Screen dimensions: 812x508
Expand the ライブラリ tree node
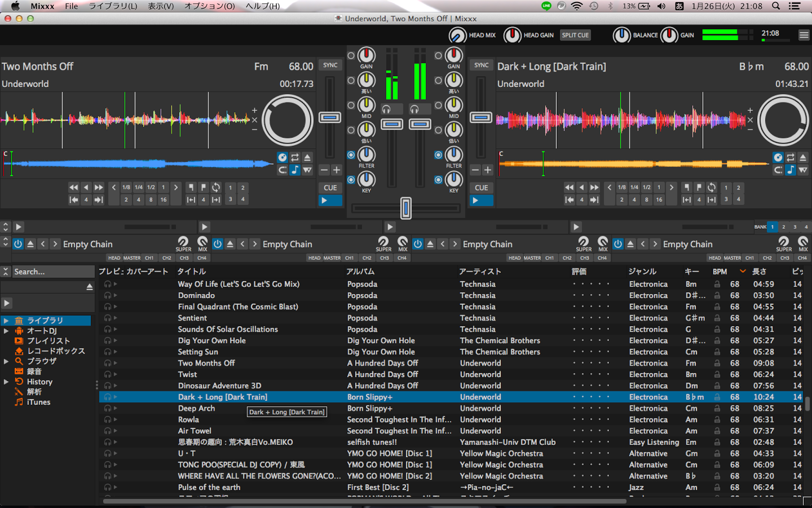pos(6,321)
